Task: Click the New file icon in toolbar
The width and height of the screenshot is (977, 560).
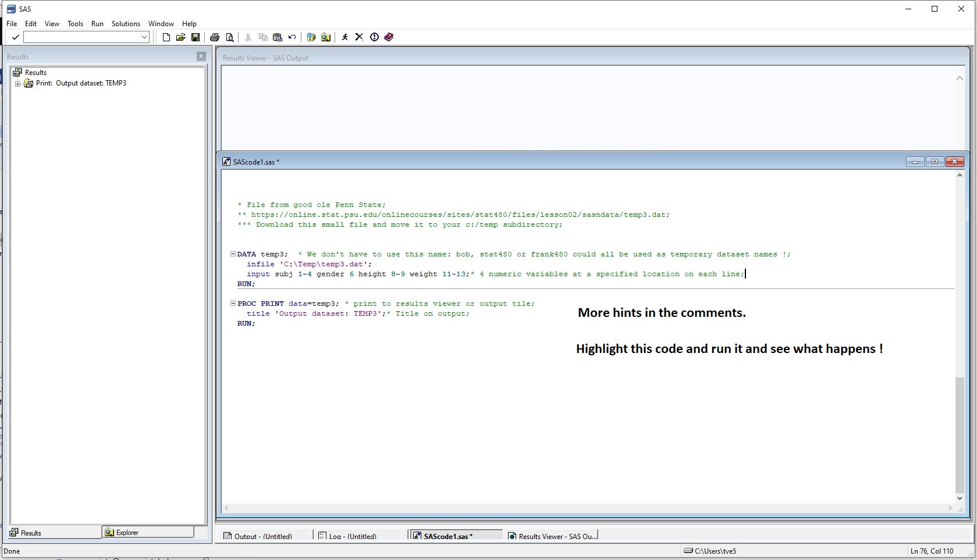Action: (166, 37)
